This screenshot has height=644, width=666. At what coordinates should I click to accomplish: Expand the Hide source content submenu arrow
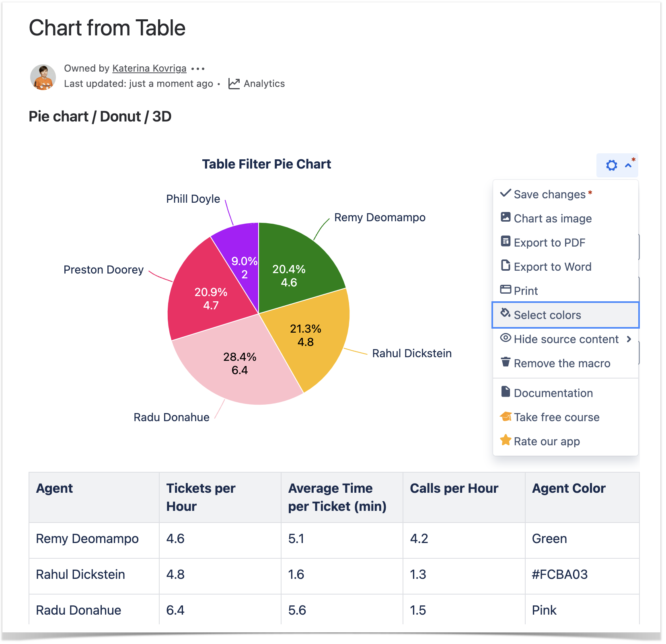pyautogui.click(x=629, y=339)
